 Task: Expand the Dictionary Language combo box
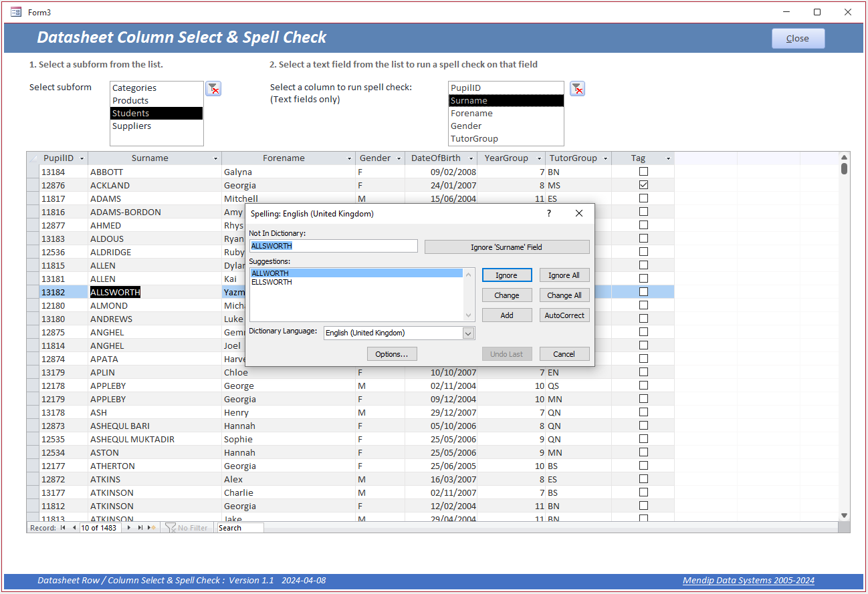[x=468, y=333]
